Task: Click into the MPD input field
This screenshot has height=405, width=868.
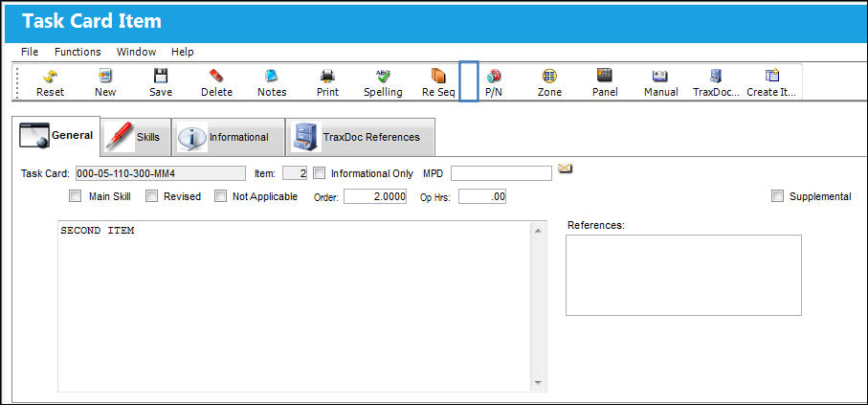Action: (x=501, y=173)
